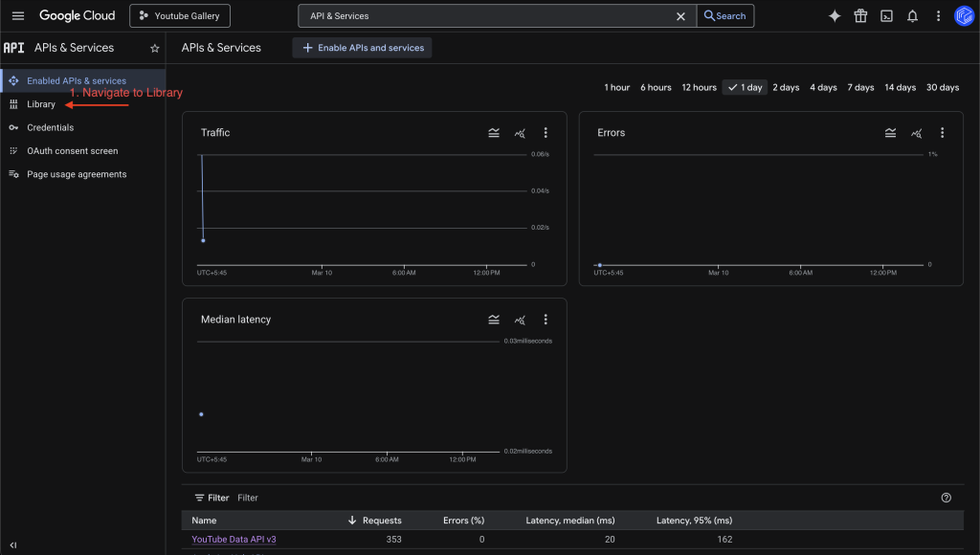The width and height of the screenshot is (980, 555).
Task: Go to Credentials in the sidebar
Action: (50, 127)
